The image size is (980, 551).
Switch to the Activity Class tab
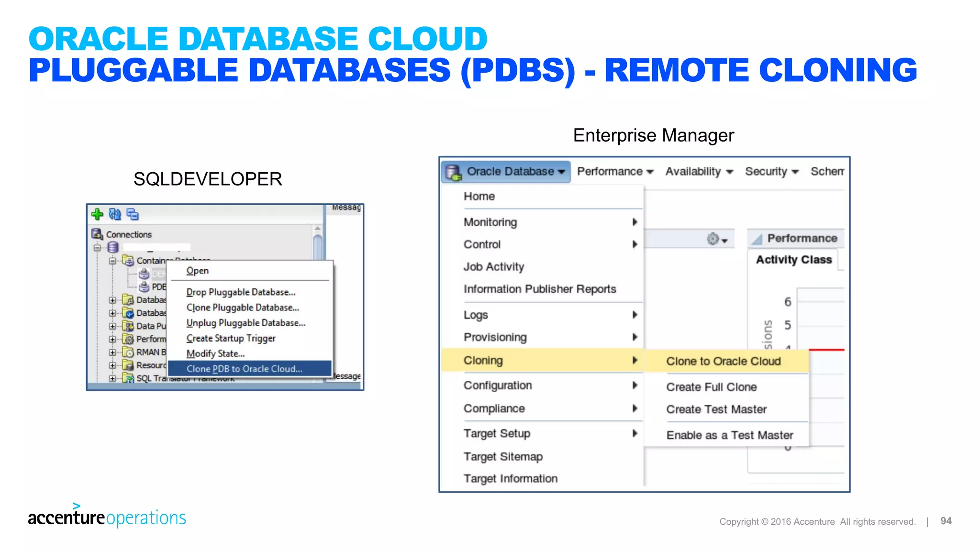(x=794, y=260)
